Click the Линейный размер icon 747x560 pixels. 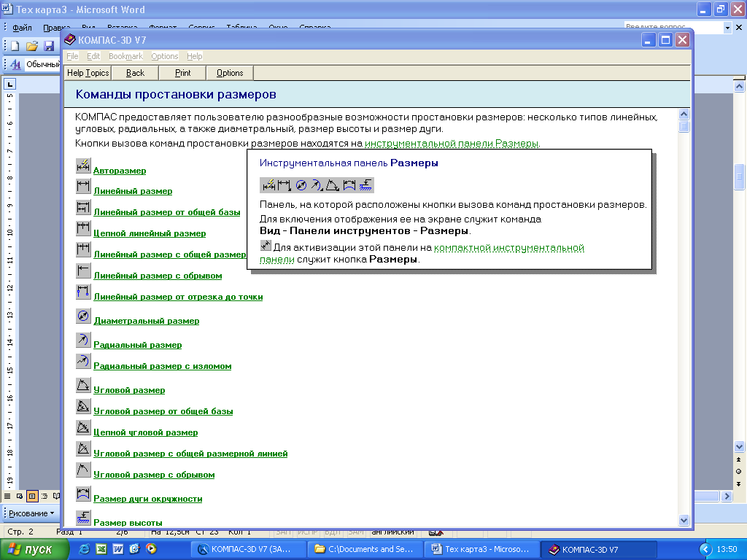[83, 186]
